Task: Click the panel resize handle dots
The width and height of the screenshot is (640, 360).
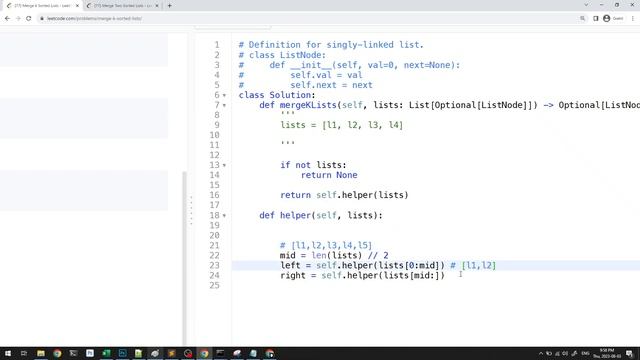Action: click(191, 210)
